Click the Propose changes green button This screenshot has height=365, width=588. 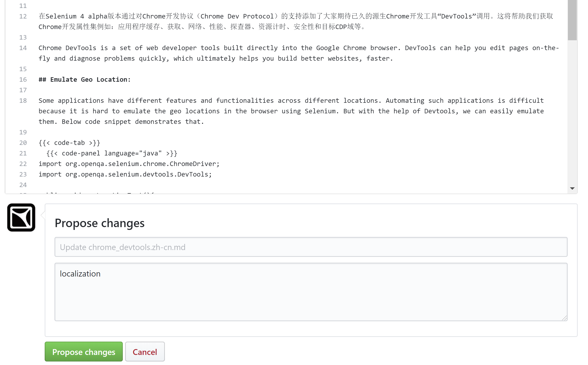(x=83, y=351)
